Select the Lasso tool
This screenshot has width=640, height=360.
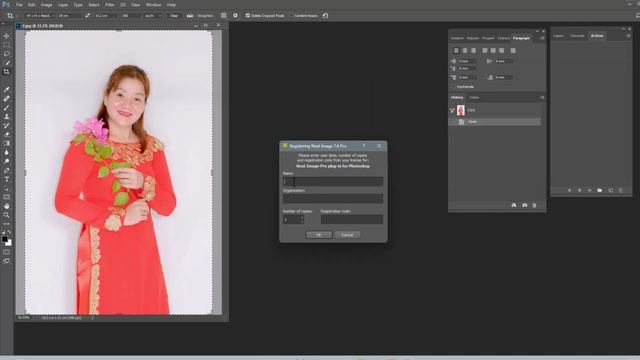[7, 54]
